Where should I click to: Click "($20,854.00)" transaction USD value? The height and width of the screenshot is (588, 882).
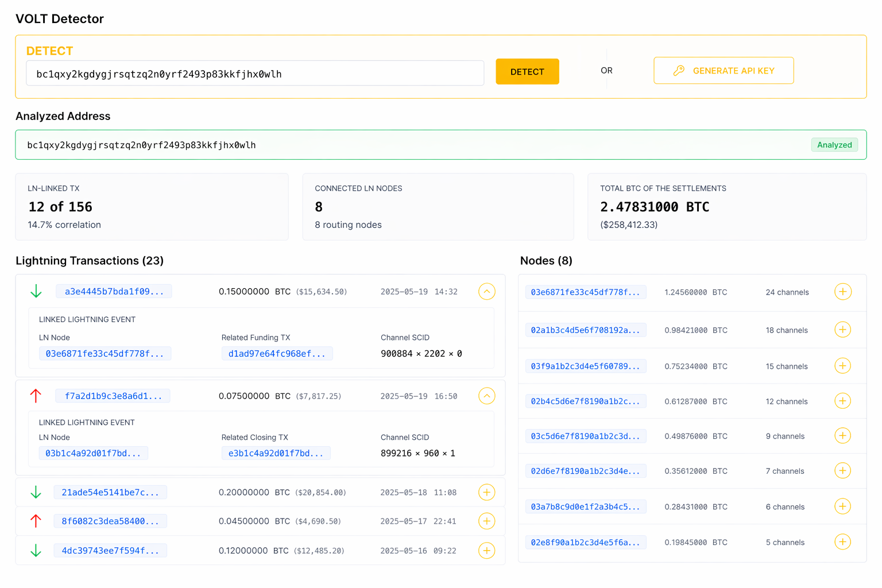pyautogui.click(x=320, y=493)
